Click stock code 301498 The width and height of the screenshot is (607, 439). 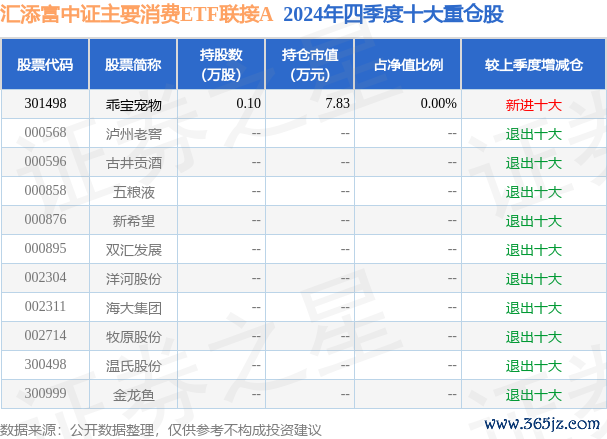pyautogui.click(x=45, y=103)
